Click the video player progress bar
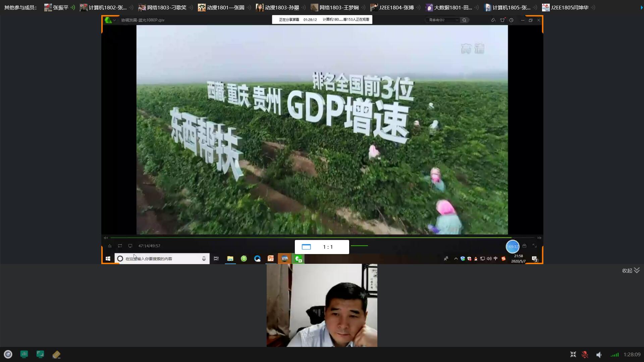 pyautogui.click(x=322, y=238)
